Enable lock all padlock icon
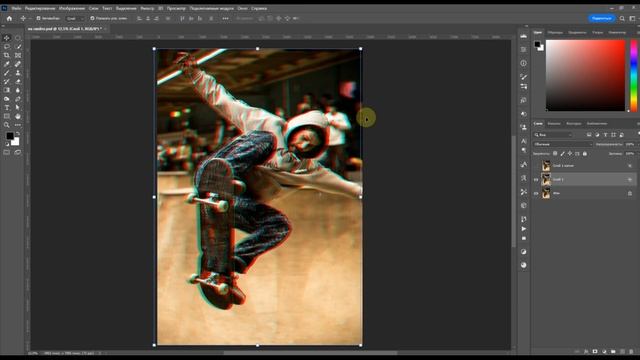The image size is (640, 360). pyautogui.click(x=584, y=153)
